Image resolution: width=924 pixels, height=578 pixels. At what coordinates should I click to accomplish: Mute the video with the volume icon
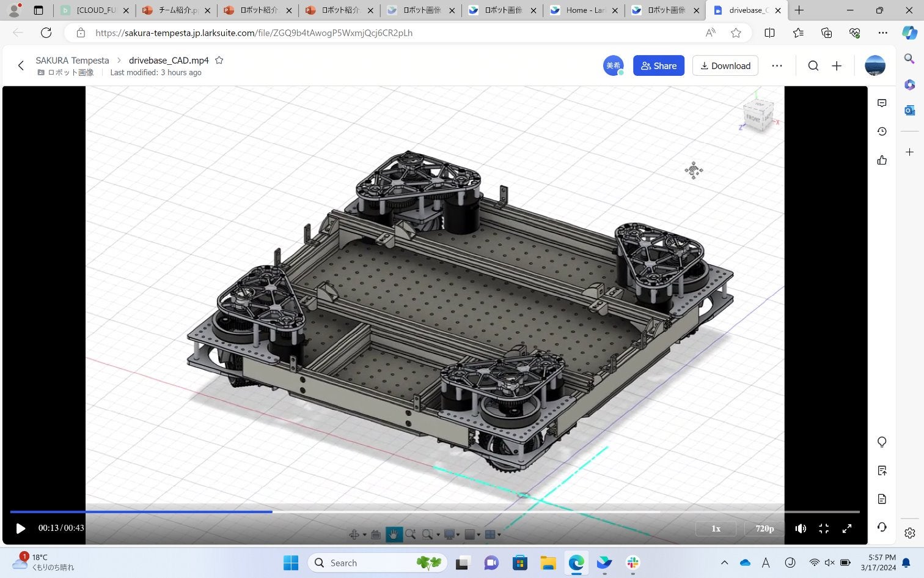tap(801, 528)
